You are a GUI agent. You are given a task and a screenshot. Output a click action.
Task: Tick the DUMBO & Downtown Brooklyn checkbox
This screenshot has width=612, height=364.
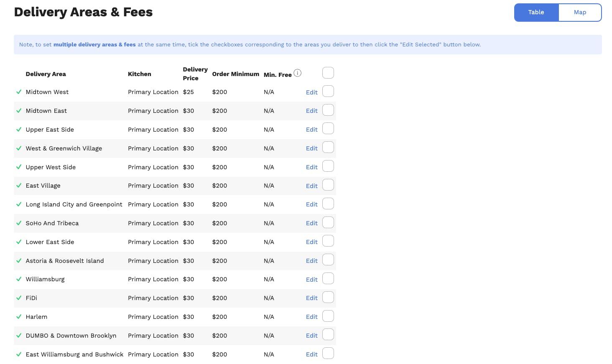[x=328, y=335]
